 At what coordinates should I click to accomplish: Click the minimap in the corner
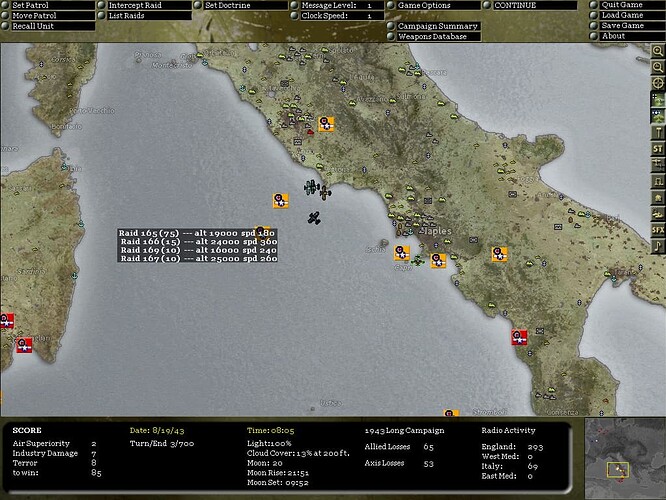625,458
